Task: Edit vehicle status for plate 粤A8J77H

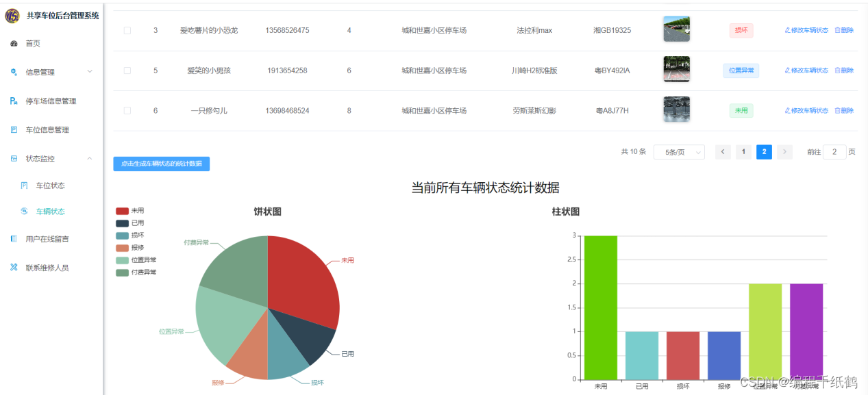Action: (x=806, y=110)
